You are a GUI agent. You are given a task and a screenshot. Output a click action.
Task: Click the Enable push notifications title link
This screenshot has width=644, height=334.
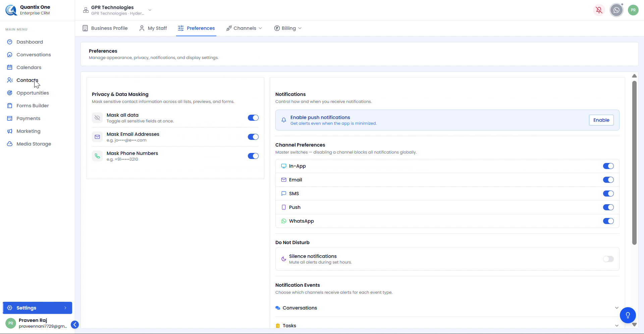(x=320, y=117)
